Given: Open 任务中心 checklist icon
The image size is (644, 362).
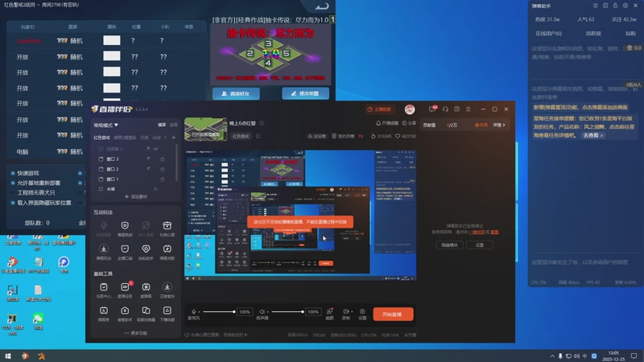Looking at the screenshot, I should 104,287.
